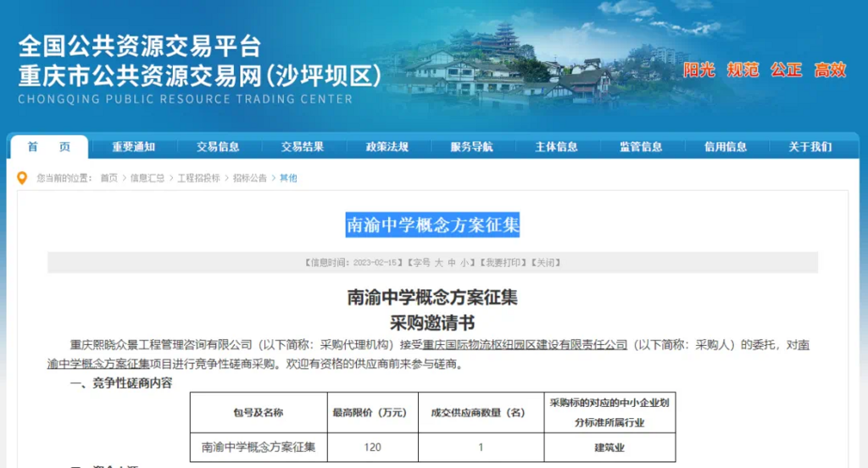
Task: Open the 交易结果 menu item
Action: [303, 147]
